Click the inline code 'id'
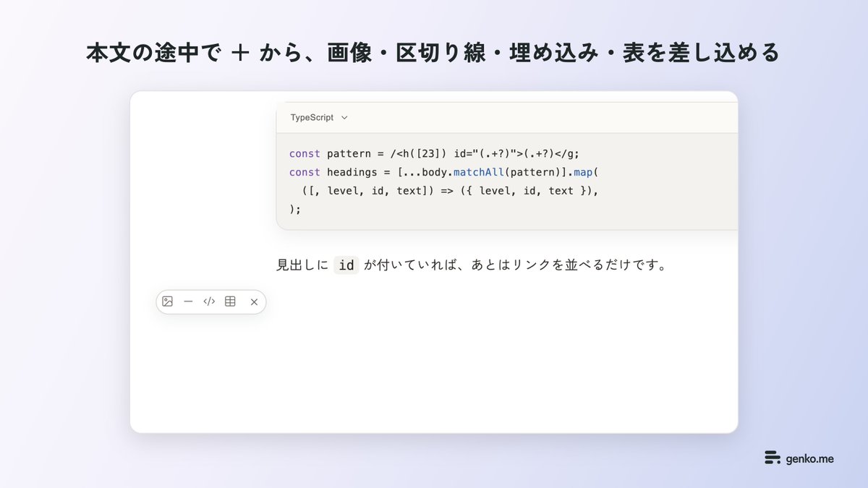Viewport: 868px width, 488px height. (x=346, y=265)
